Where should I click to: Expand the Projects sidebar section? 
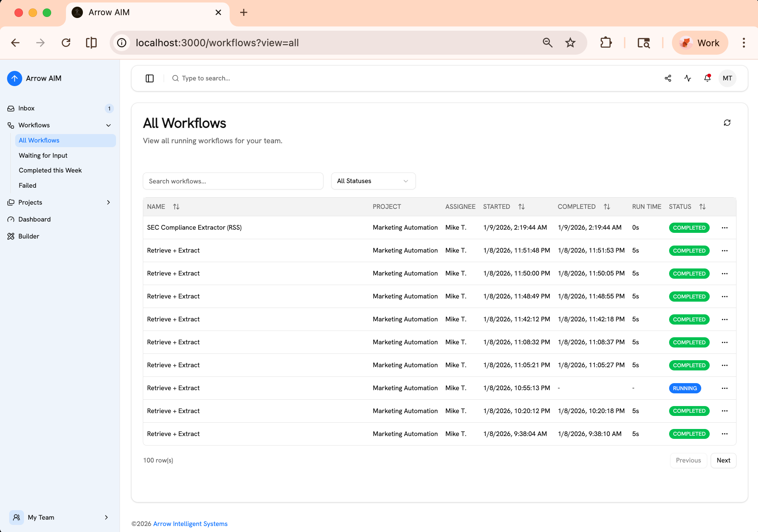click(x=108, y=202)
